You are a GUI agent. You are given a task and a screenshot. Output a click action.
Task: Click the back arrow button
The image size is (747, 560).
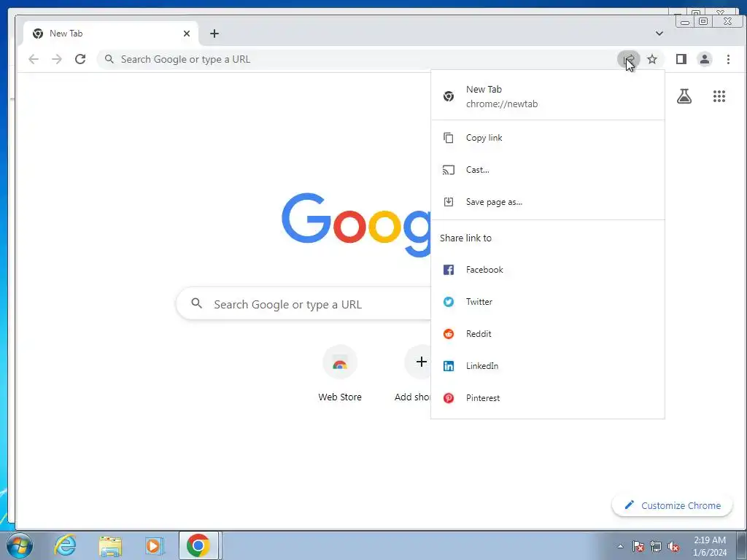pos(34,59)
